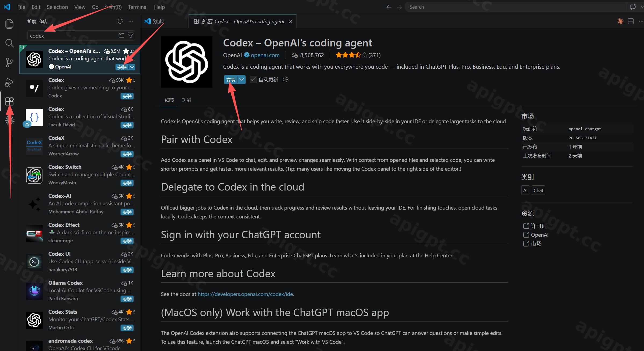644x351 pixels.
Task: Install the Codex UI extension
Action: [x=127, y=270]
